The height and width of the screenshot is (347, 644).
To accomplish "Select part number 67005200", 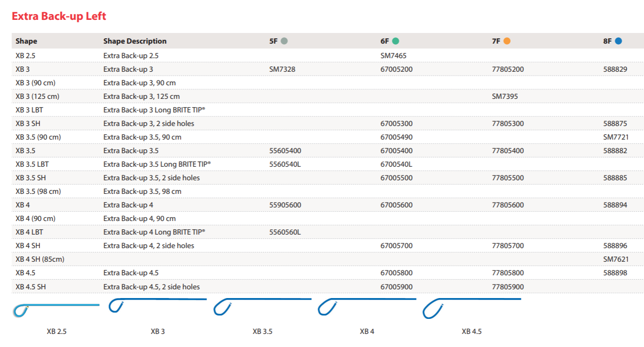I will [397, 69].
